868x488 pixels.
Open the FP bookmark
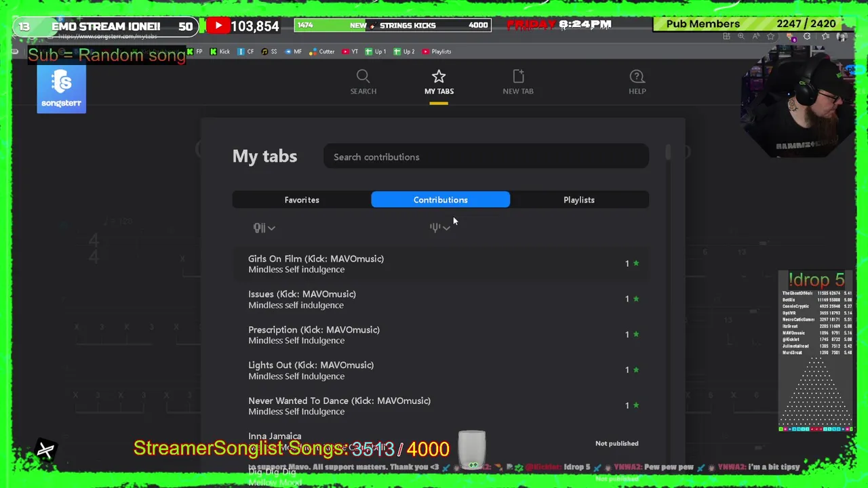[x=195, y=52]
